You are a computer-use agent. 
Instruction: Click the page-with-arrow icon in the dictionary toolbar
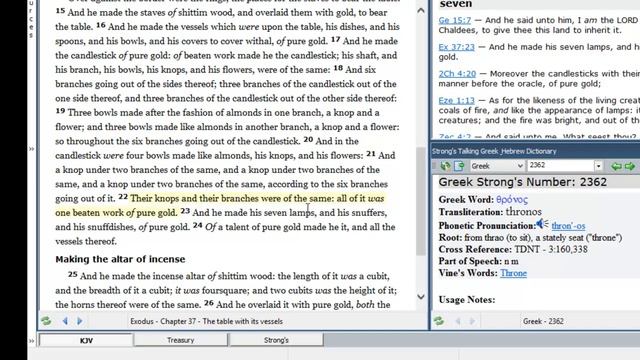(459, 166)
